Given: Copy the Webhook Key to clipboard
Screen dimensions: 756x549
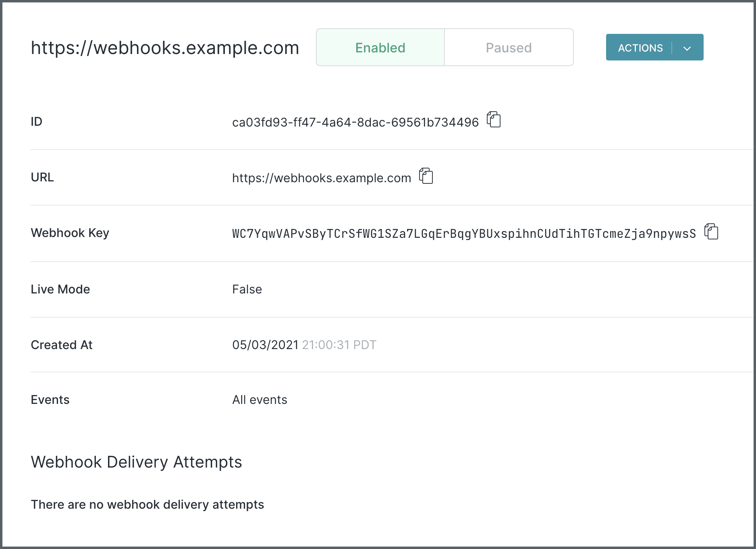Looking at the screenshot, I should pyautogui.click(x=711, y=232).
